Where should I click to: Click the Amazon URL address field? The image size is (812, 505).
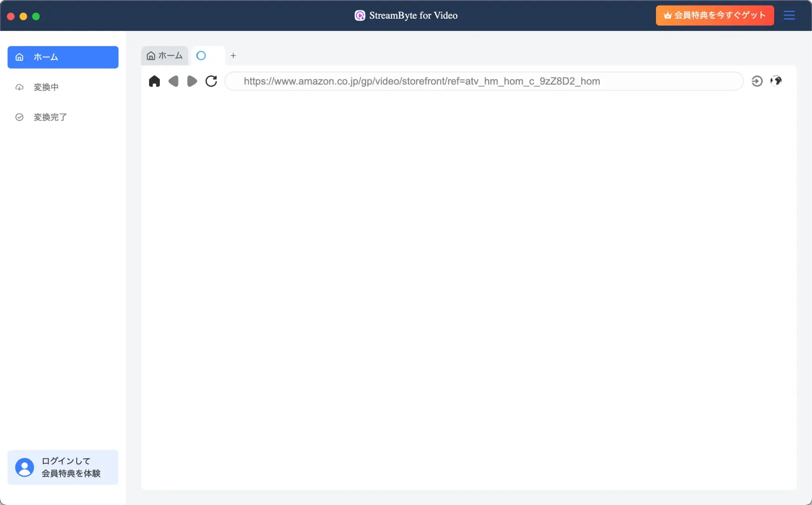tap(484, 81)
